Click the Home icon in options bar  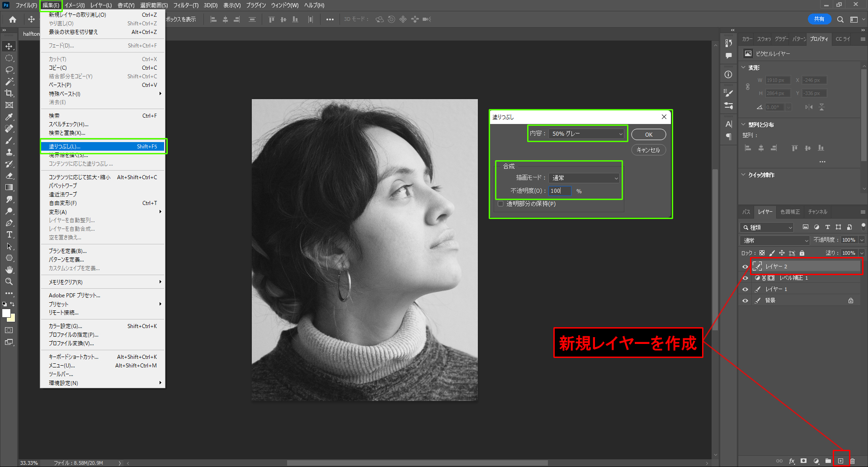click(x=13, y=19)
